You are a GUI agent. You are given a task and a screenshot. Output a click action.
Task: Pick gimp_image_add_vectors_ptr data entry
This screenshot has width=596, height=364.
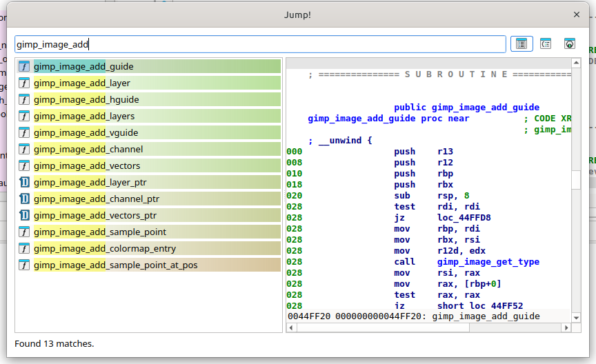coord(149,216)
